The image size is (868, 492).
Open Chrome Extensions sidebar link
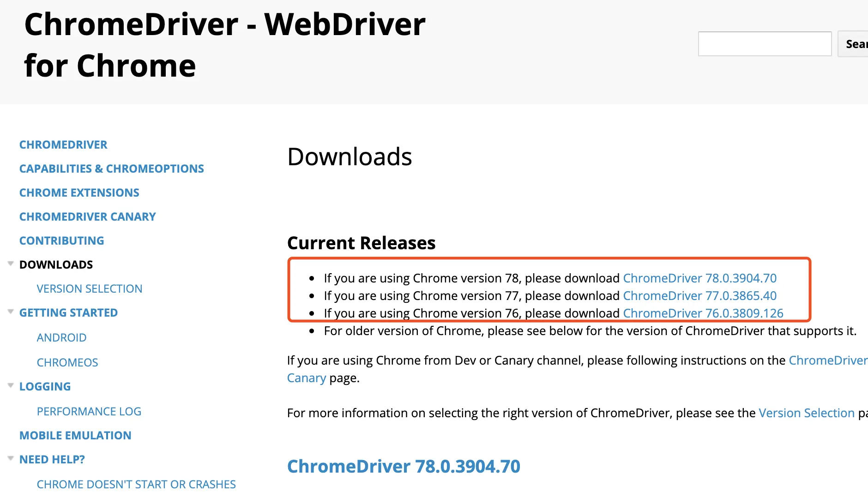[79, 192]
